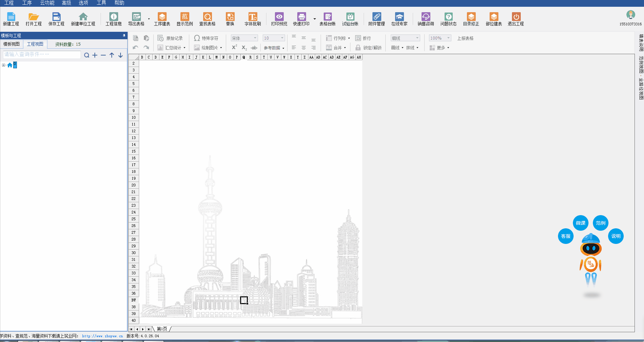Click the 上报表格 button
Screen dimensions: 644x342
[x=465, y=38]
